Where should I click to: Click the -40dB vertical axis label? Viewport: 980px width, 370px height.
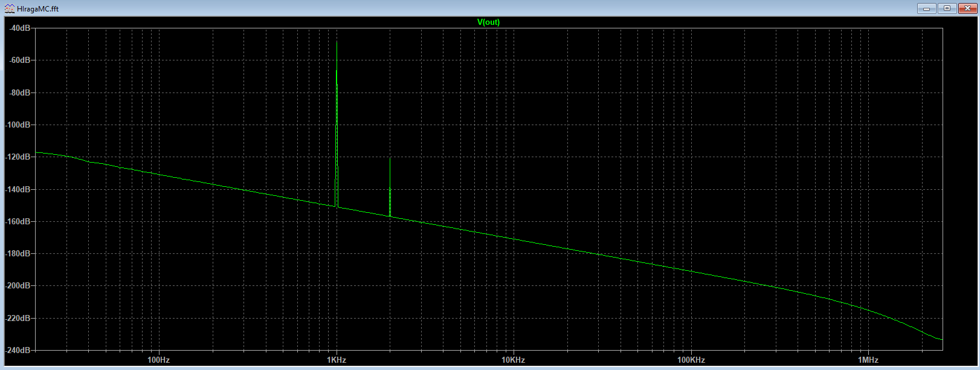20,28
